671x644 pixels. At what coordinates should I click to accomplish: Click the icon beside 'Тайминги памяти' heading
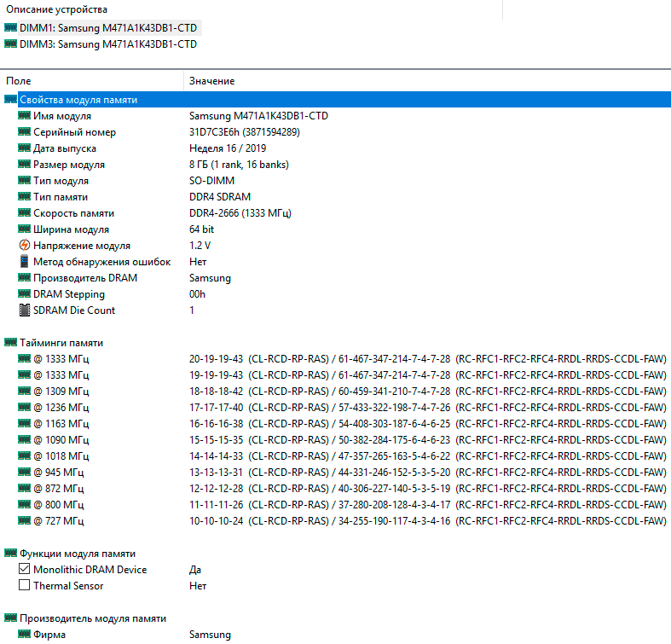point(11,342)
